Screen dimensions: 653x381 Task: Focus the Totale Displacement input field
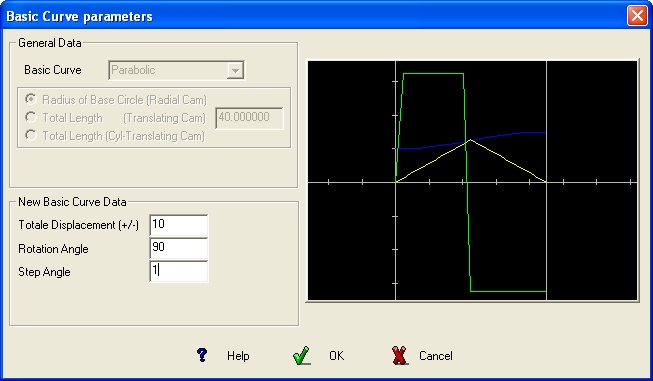click(x=179, y=225)
